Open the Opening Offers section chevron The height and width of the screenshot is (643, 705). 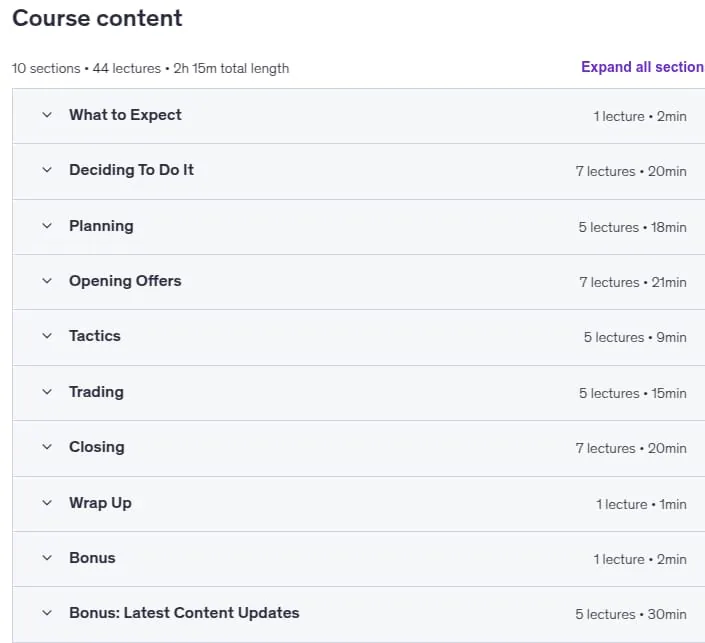pos(47,281)
